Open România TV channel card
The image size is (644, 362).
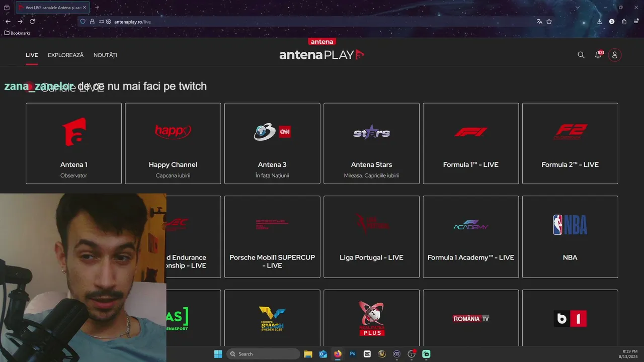[x=471, y=318]
